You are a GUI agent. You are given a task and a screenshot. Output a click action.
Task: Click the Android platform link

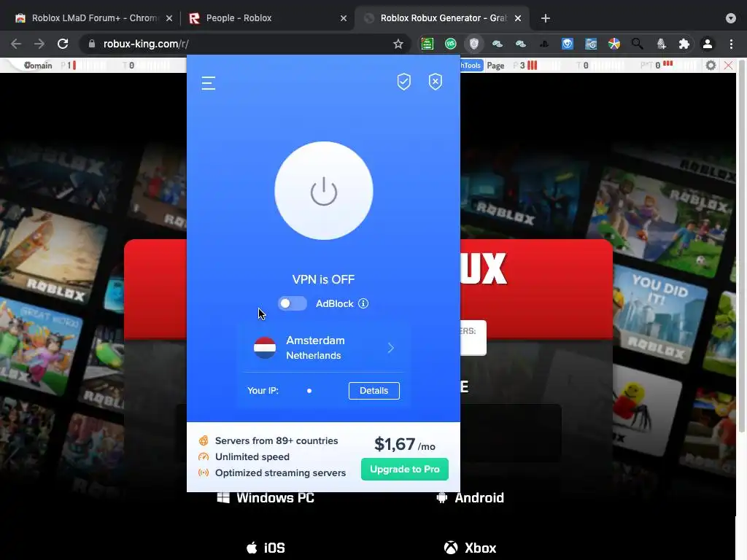[x=471, y=497]
